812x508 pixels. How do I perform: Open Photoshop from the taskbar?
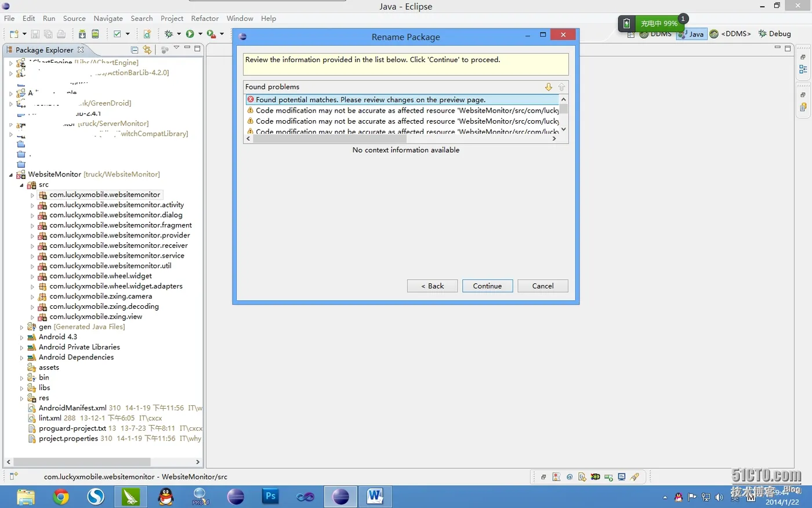270,497
